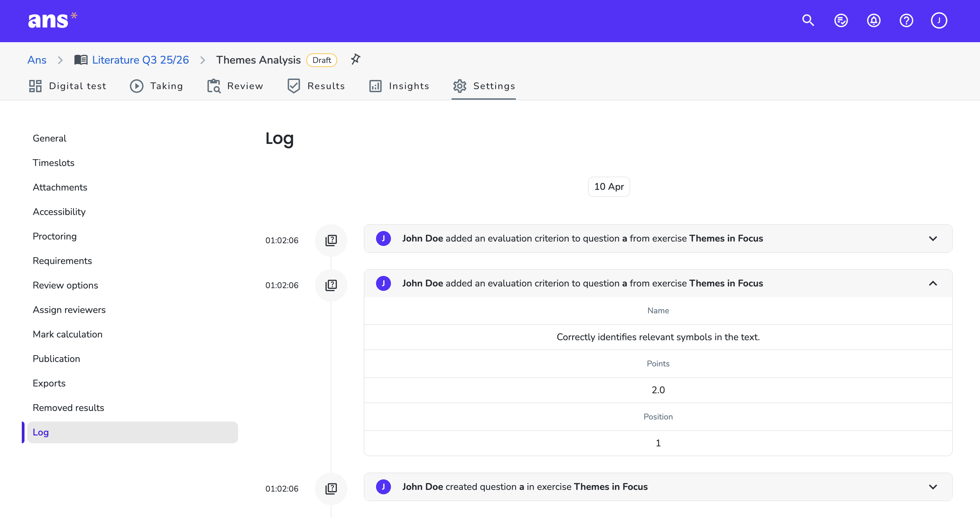Click the Taking play icon
Screen dimensions: 980x528
[136, 86]
